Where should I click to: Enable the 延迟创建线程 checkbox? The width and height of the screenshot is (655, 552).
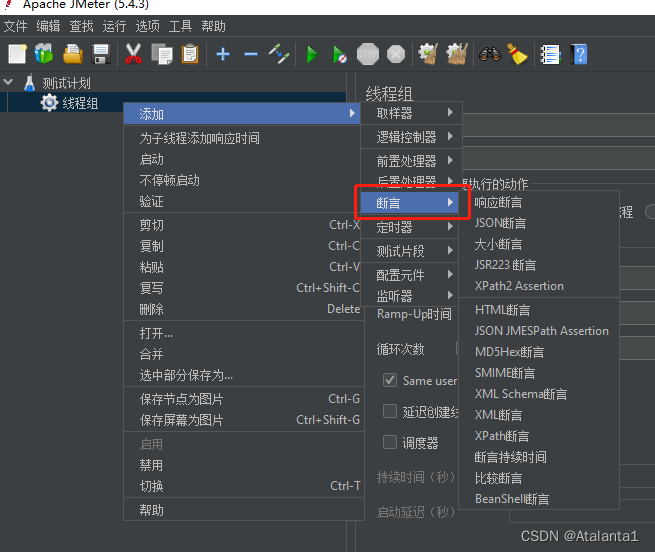(390, 411)
